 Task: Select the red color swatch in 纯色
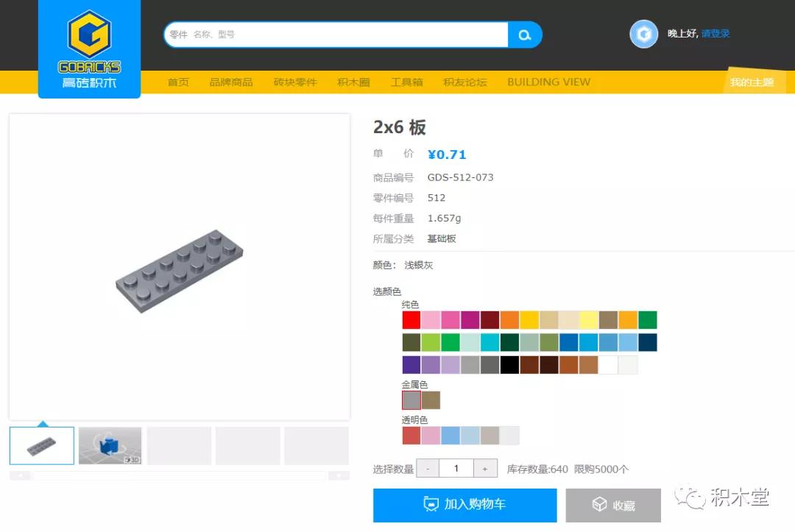tap(410, 319)
